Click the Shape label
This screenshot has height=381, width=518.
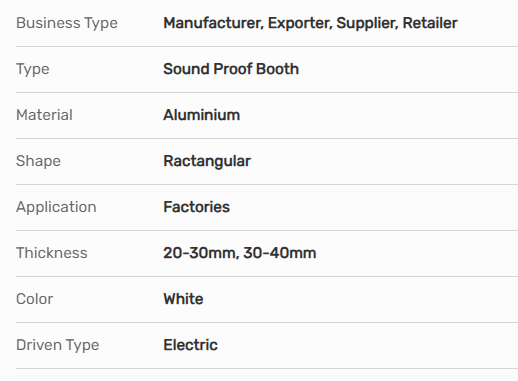38,161
